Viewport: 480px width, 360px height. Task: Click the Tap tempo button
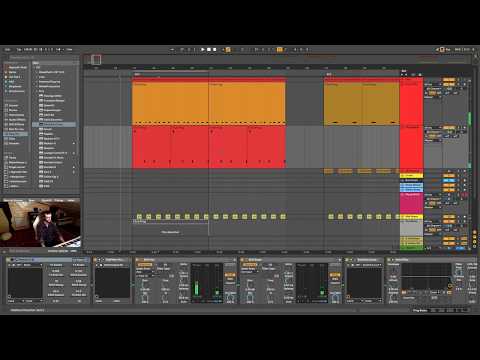tap(19, 49)
